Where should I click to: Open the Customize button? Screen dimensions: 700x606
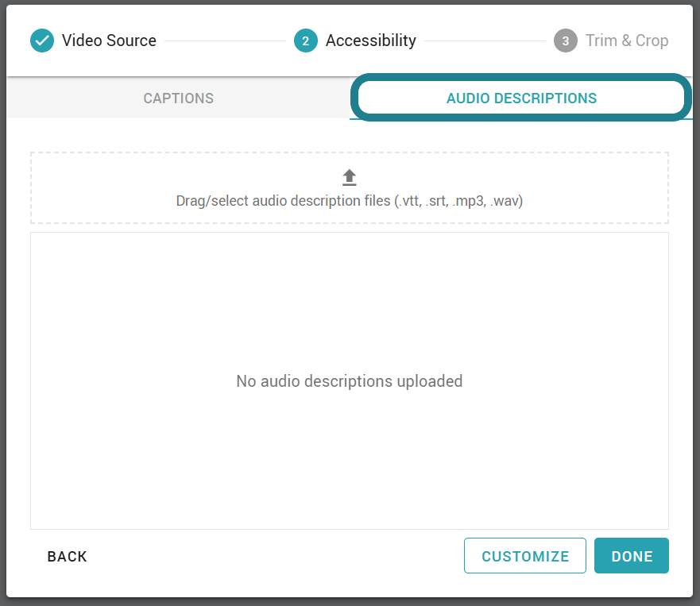[x=525, y=556]
